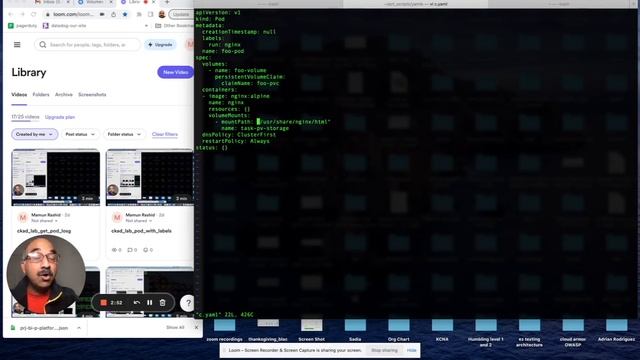
Task: Click the Loom camera bubble
Action: click(x=46, y=274)
